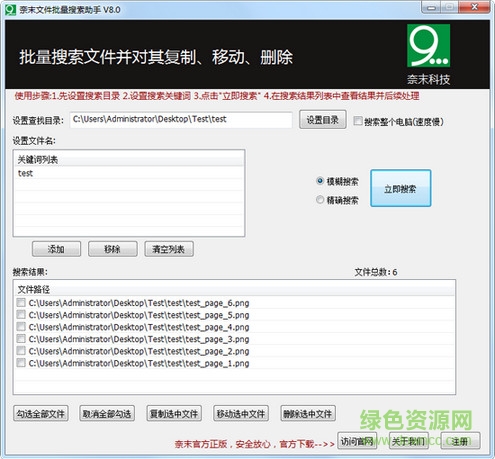The width and height of the screenshot is (495, 459).
Task: Click the 移动选中文件 button
Action: click(x=241, y=414)
